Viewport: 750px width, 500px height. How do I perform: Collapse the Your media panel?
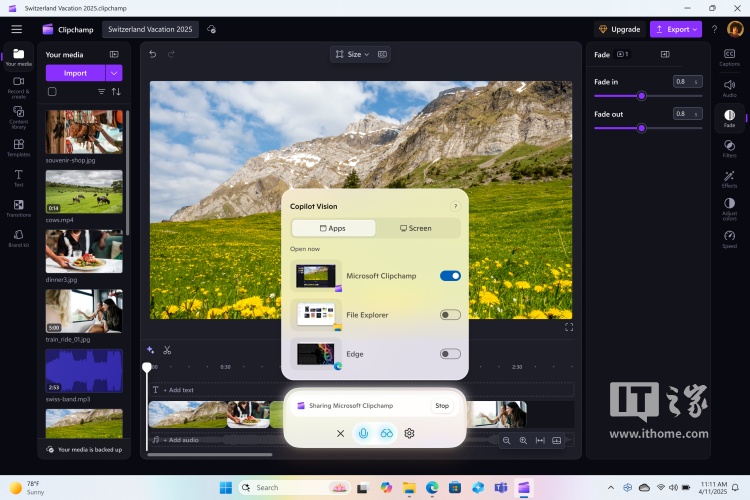[114, 55]
